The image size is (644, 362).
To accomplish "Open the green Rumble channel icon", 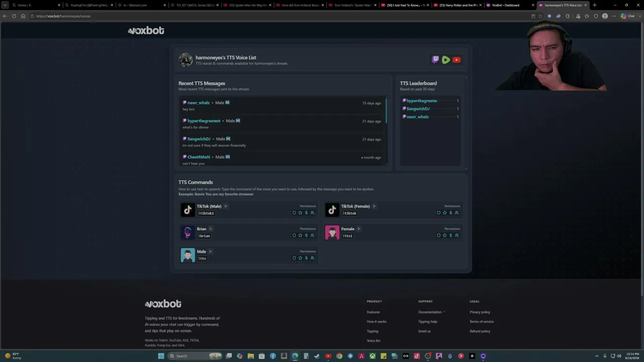I will (446, 60).
